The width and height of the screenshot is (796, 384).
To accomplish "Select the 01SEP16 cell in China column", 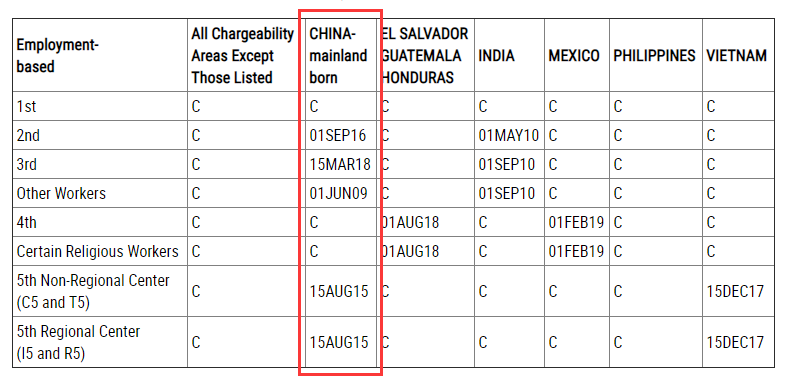I will click(338, 136).
